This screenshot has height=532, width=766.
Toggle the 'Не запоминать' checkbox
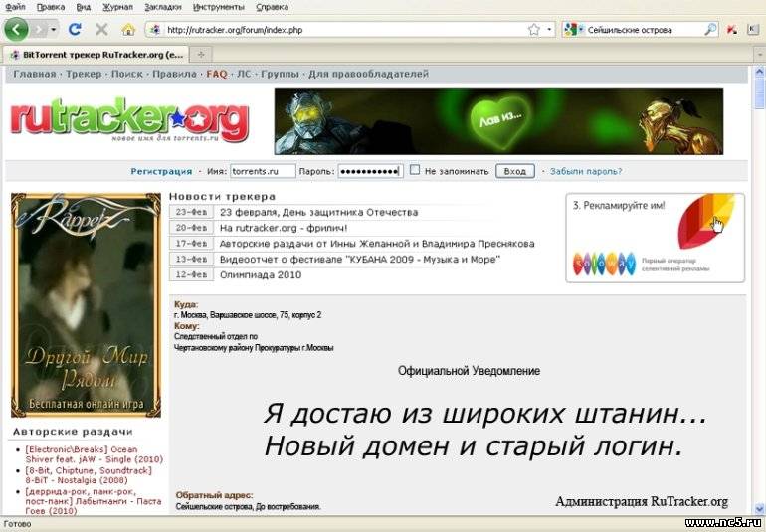pos(415,170)
